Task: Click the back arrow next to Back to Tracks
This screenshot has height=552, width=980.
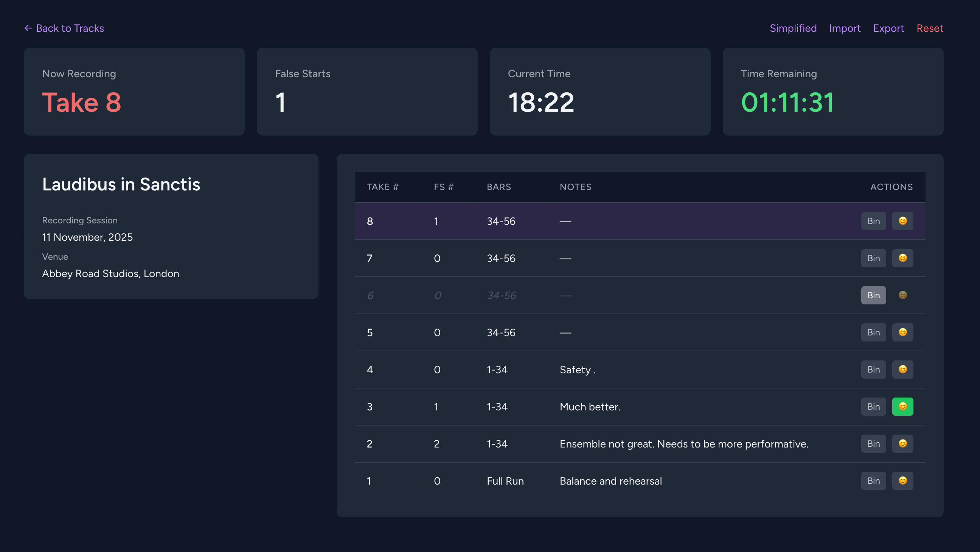Action: pos(28,28)
